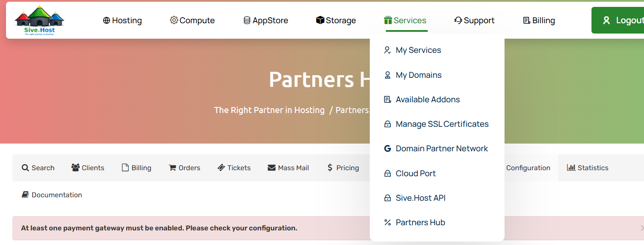Click the lock icon beside Manage SSL Certificates
Viewport: 644px width, 245px height.
tap(387, 124)
